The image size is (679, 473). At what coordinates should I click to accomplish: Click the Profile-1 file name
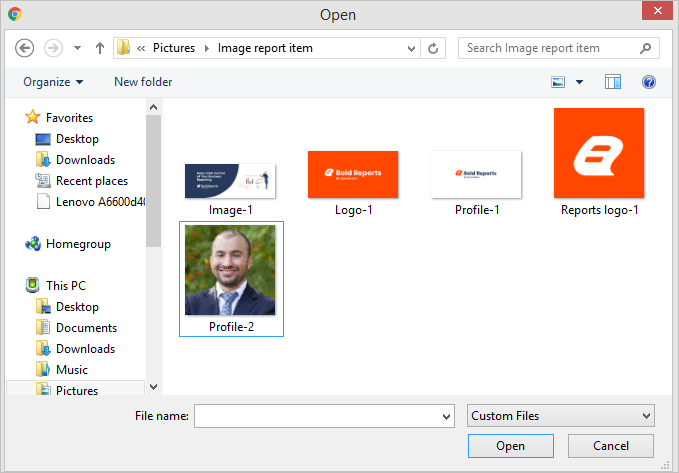tap(477, 210)
